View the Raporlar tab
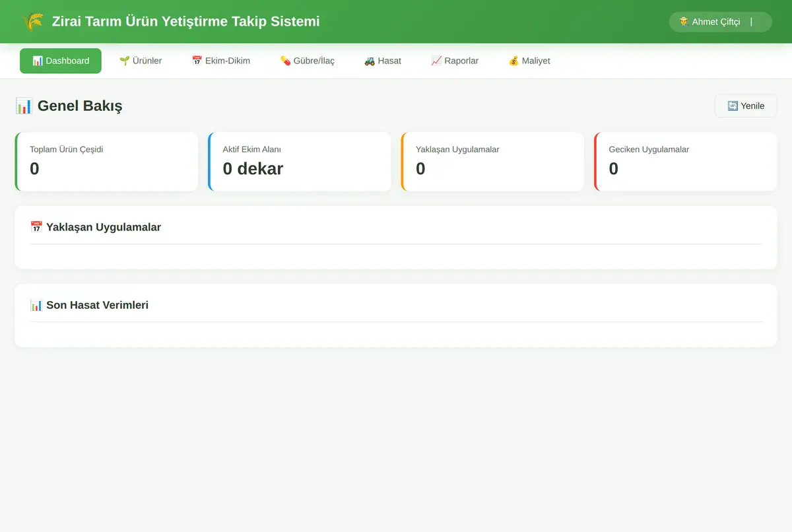The width and height of the screenshot is (792, 532). point(455,61)
